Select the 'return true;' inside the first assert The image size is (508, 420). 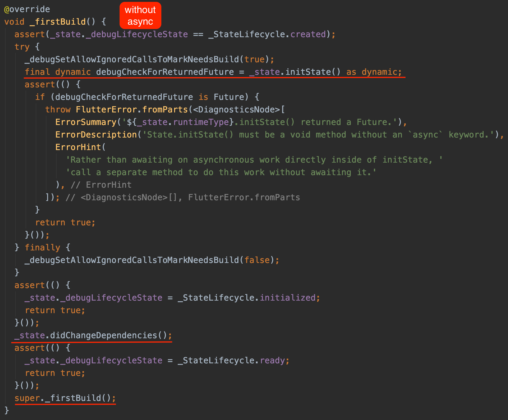pos(65,222)
